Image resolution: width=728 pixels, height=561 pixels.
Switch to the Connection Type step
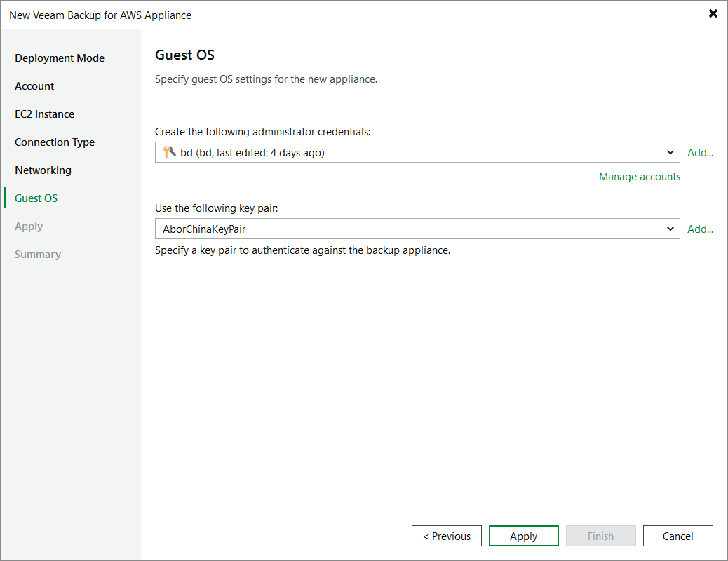pyautogui.click(x=55, y=142)
